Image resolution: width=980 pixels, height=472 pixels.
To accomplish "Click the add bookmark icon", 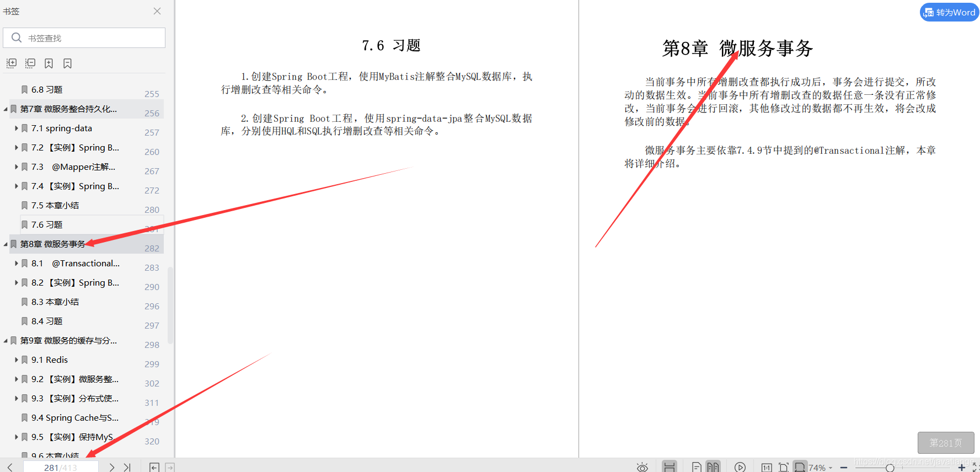I will 49,63.
